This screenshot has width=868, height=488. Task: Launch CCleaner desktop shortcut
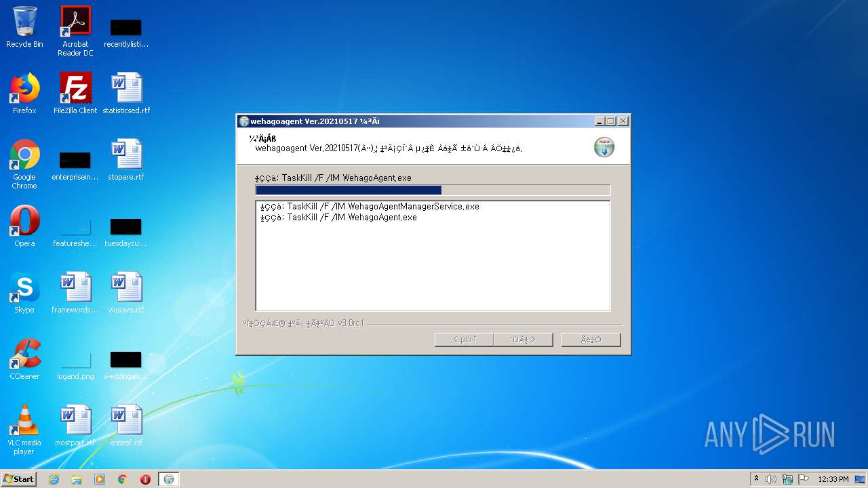pos(24,359)
